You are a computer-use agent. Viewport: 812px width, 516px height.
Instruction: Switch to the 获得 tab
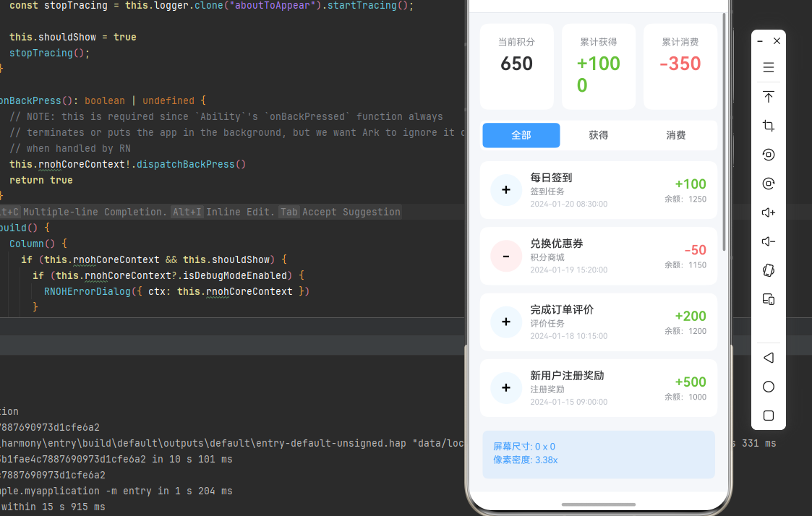(x=598, y=135)
